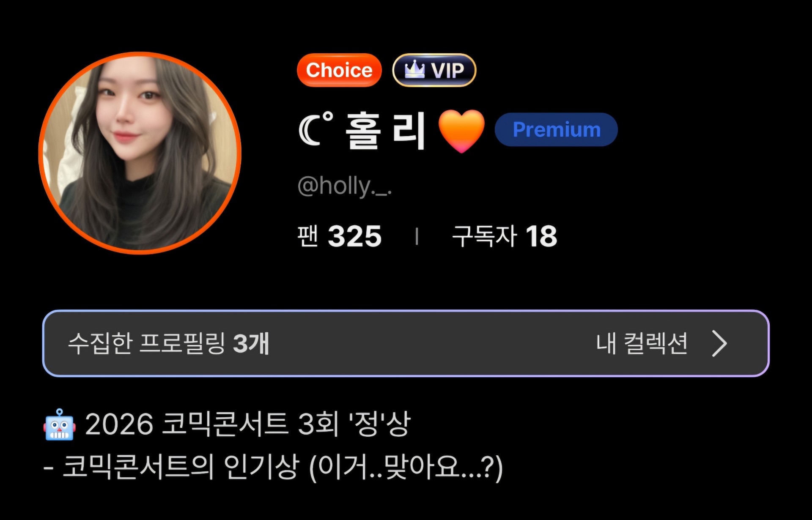This screenshot has height=520, width=812.
Task: Tap the blue Premium badge
Action: click(556, 129)
